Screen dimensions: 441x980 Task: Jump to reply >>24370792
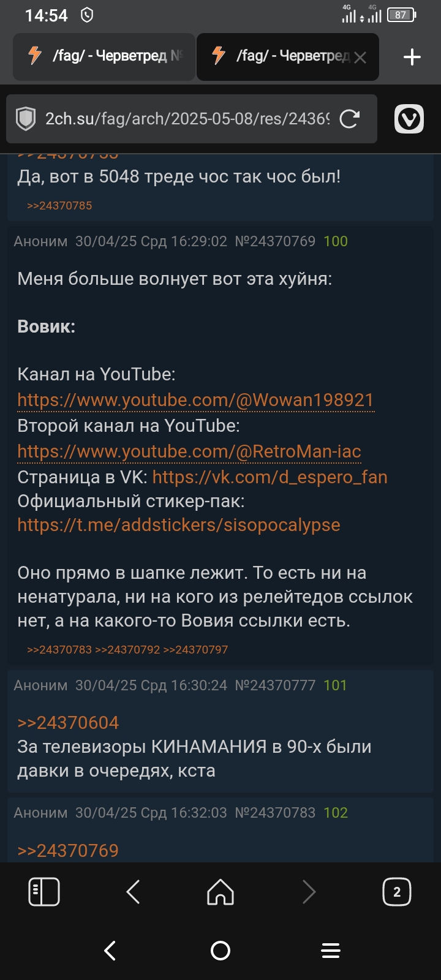[127, 650]
